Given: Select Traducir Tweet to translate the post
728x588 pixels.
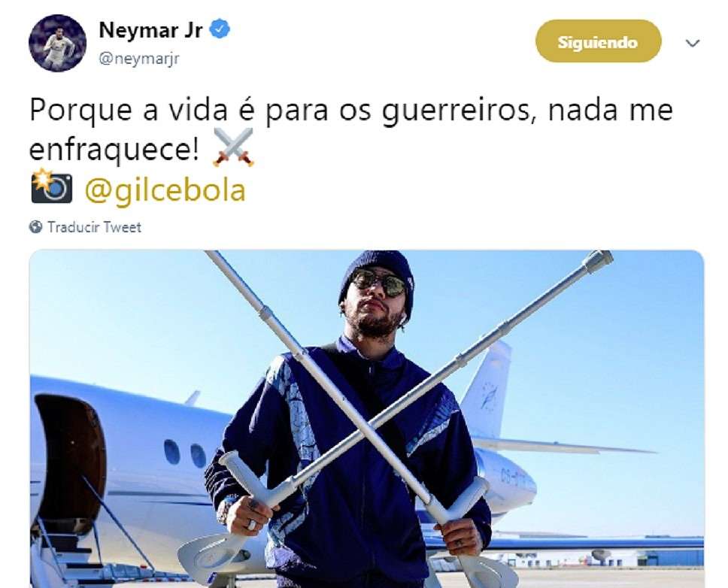Looking at the screenshot, I should pos(94,227).
